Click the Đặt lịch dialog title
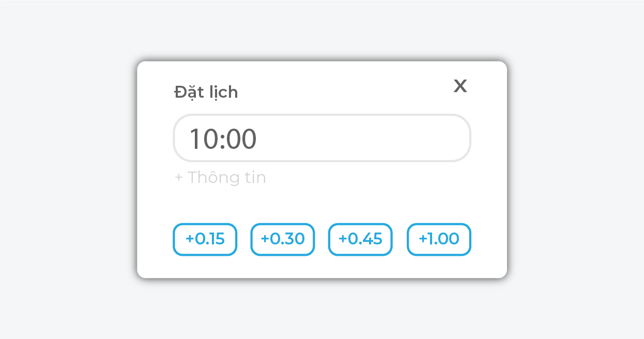This screenshot has height=339, width=644. 206,93
